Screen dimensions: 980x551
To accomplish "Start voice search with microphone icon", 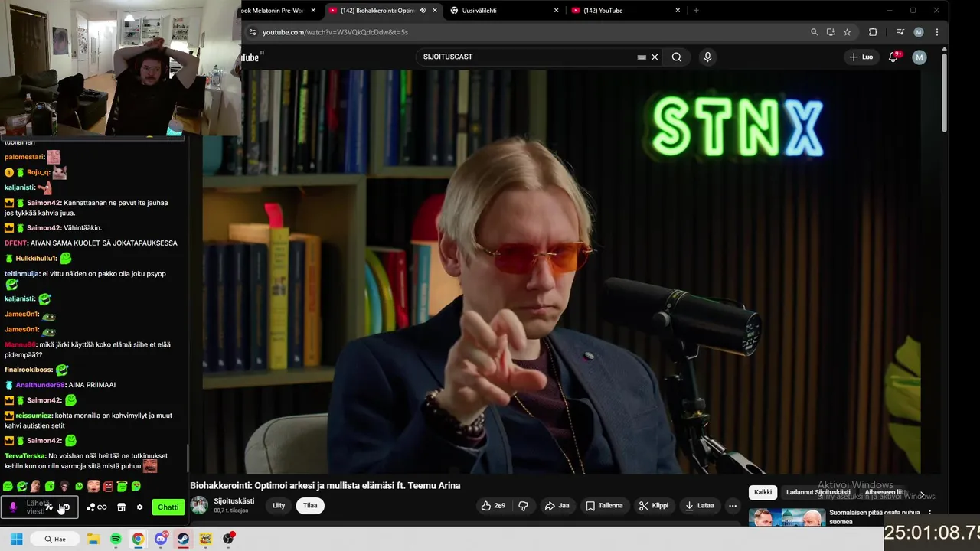I will coord(707,57).
